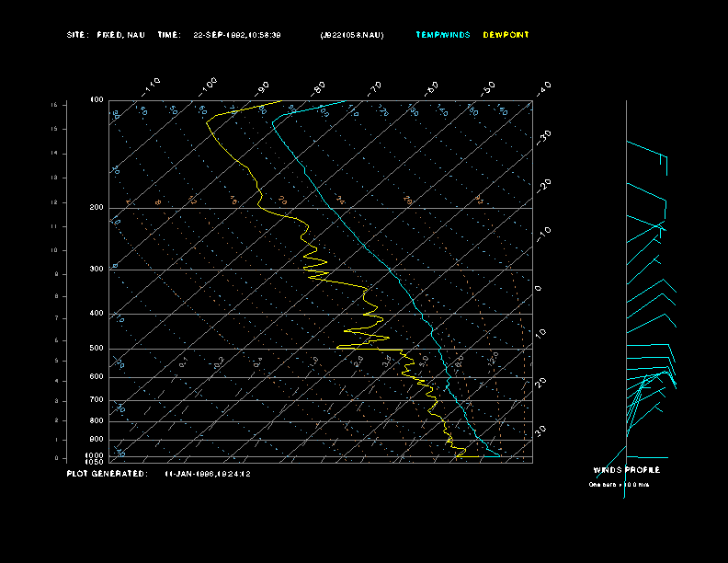Click the WINDS PROFILE caption
The height and width of the screenshot is (563, 728).
click(x=632, y=470)
